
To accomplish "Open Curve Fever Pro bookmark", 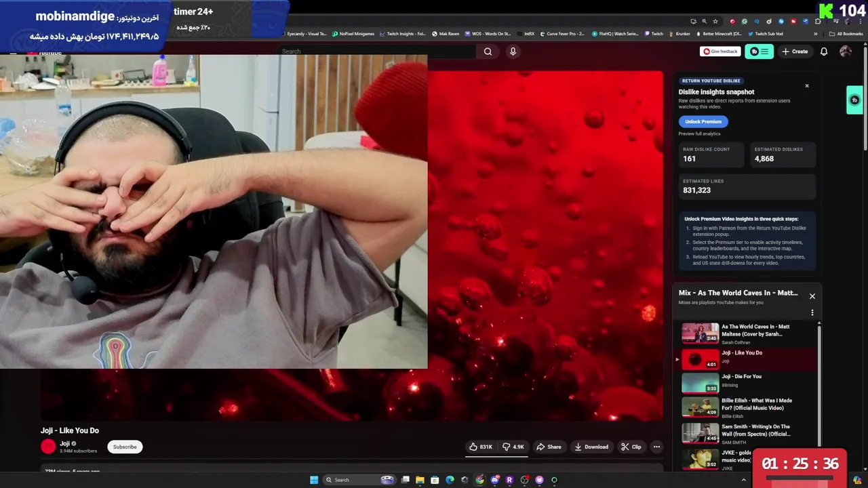I will click(561, 34).
